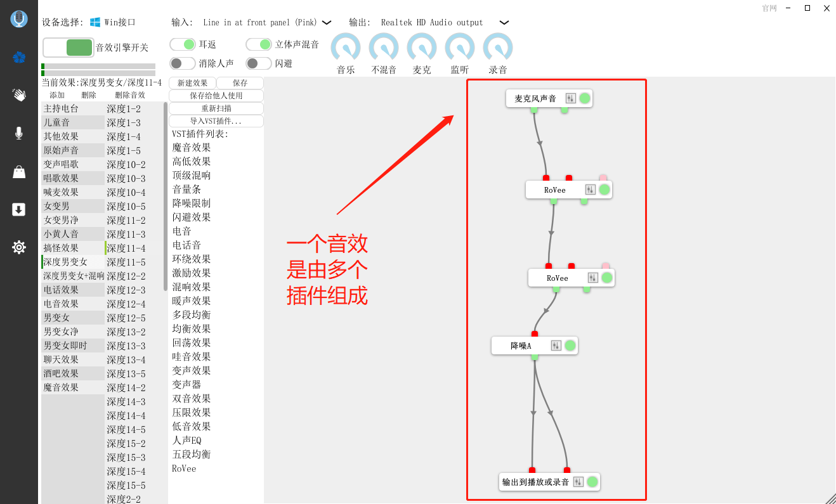This screenshot has height=504, width=836.
Task: Click 添加 above the effect list
Action: [57, 95]
